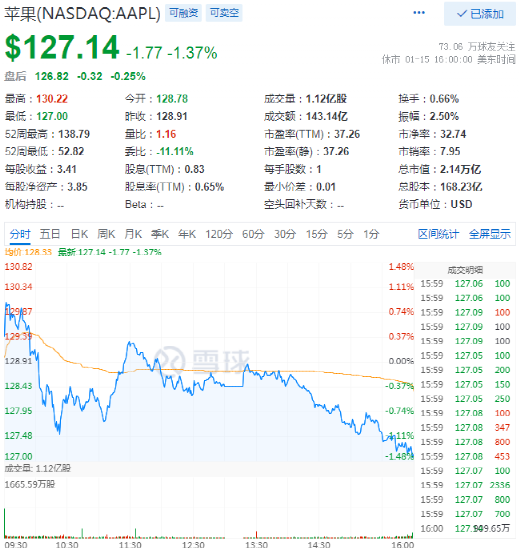Image resolution: width=520 pixels, height=554 pixels.
Task: Show the 60分 interval chart
Action: 253,234
